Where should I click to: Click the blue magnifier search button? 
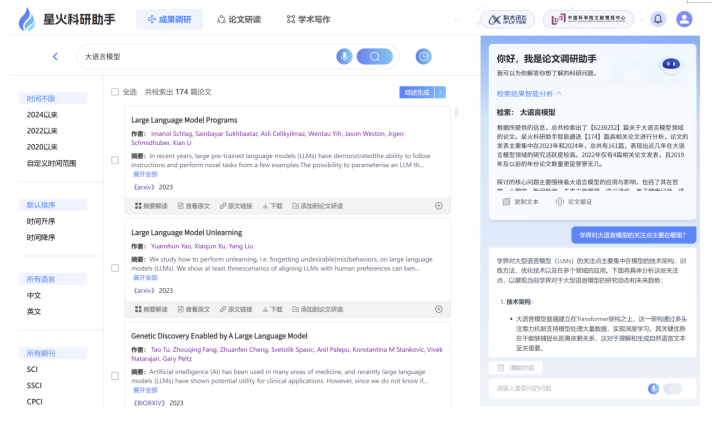pyautogui.click(x=375, y=56)
